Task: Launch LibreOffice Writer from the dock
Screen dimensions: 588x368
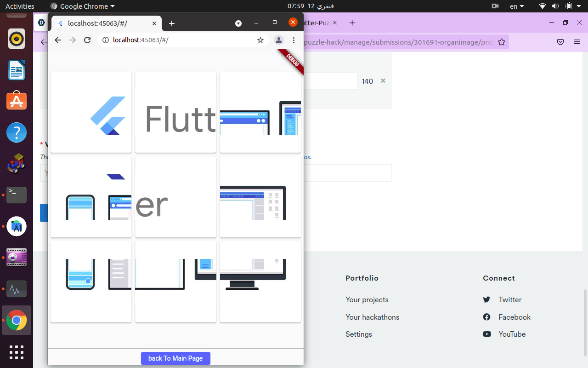Action: tap(17, 70)
